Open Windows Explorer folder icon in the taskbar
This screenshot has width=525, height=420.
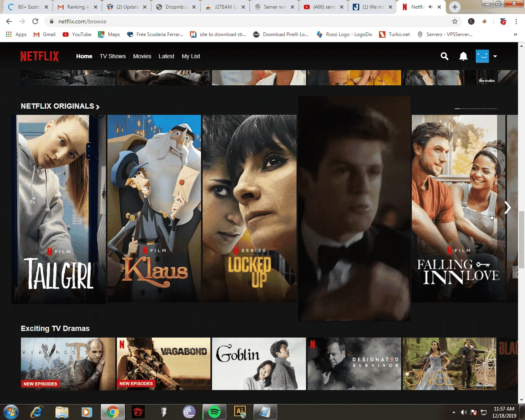pyautogui.click(x=62, y=411)
